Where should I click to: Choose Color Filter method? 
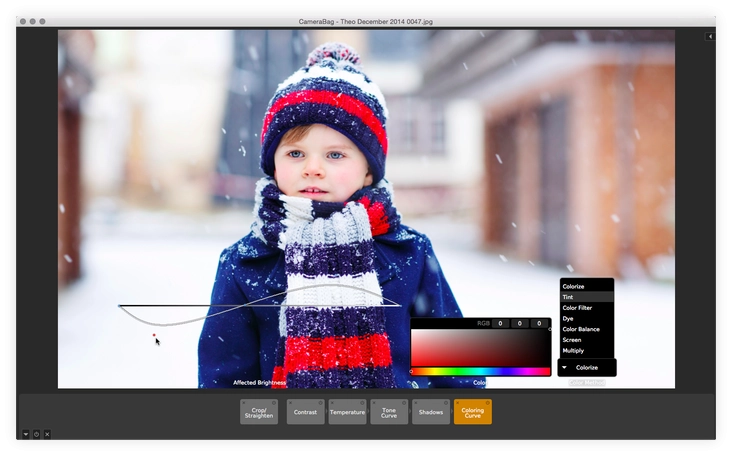pos(587,308)
